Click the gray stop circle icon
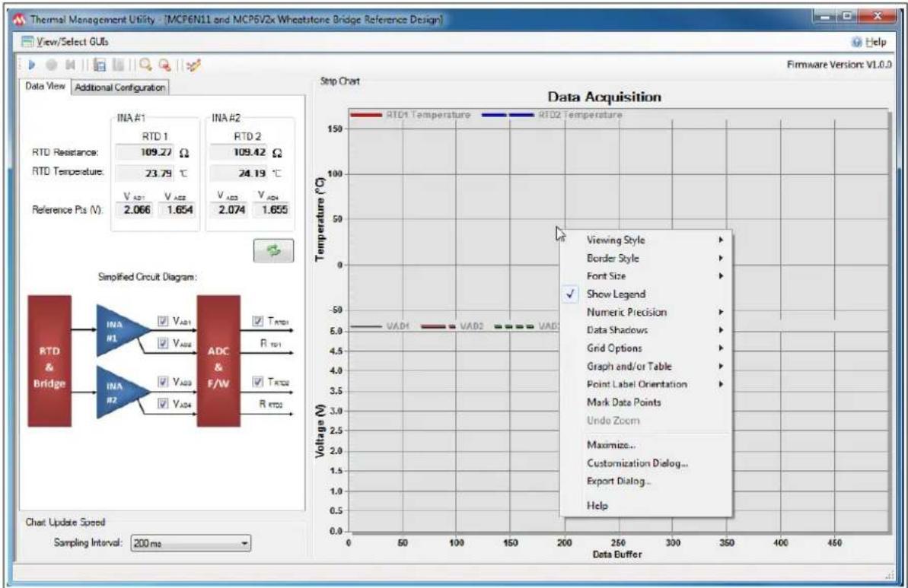The width and height of the screenshot is (908, 588). tap(51, 65)
